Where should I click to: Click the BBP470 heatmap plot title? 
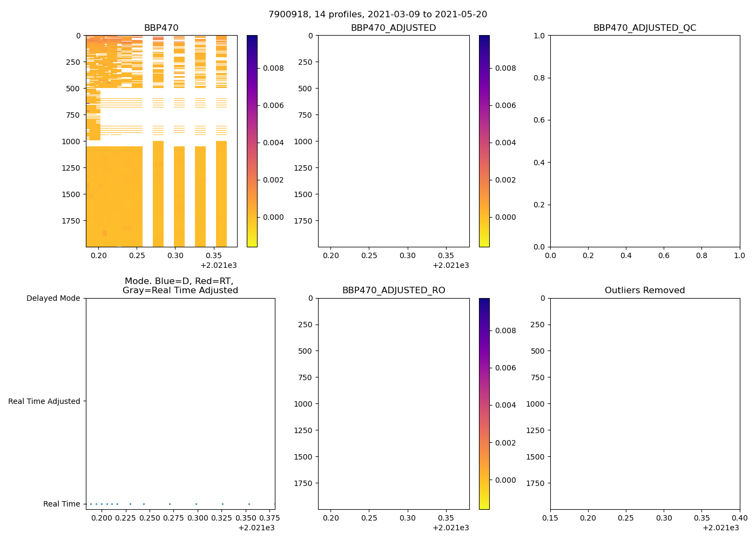click(x=161, y=28)
